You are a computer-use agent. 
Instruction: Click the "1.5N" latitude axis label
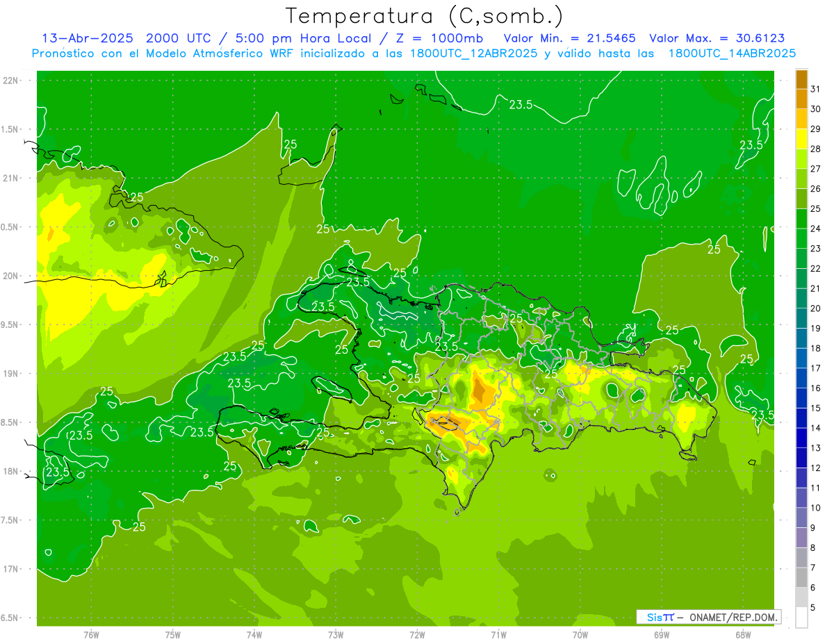click(10, 129)
